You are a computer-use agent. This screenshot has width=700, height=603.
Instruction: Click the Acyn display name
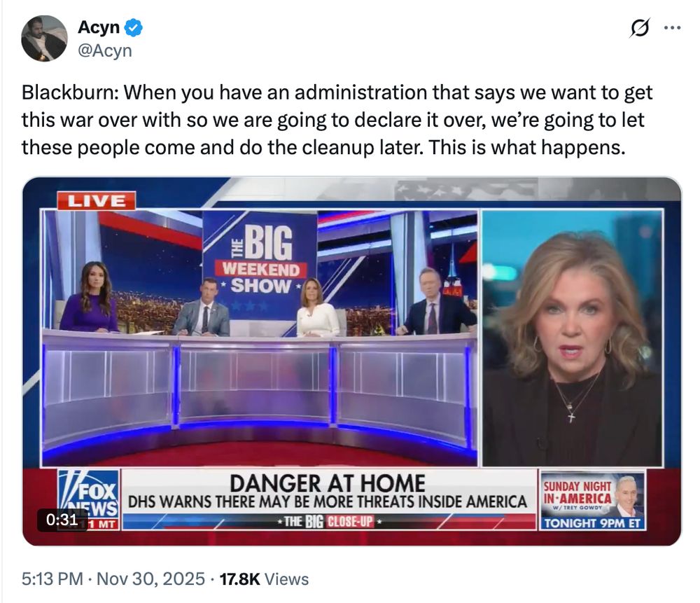[99, 27]
